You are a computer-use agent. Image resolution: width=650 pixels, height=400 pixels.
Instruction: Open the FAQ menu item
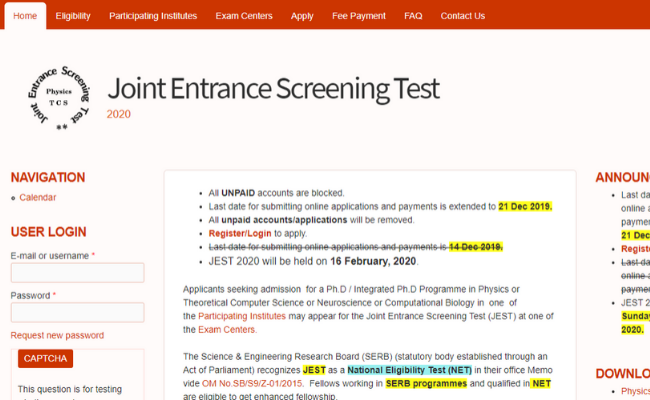pos(413,16)
